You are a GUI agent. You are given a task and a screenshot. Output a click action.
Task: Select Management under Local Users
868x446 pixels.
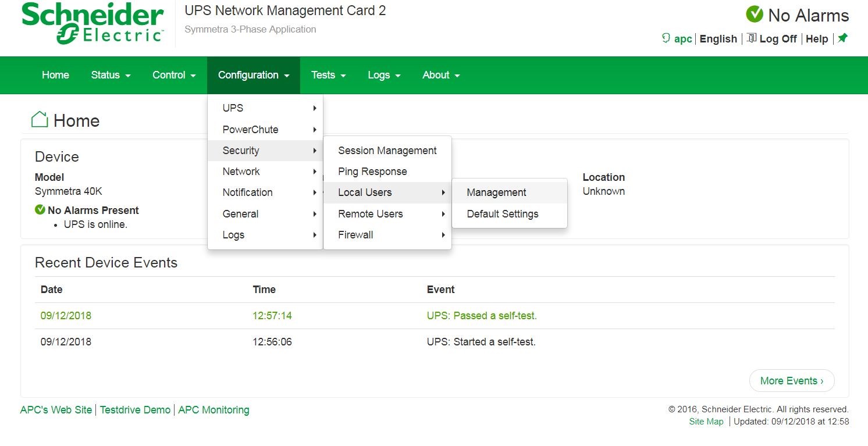point(510,192)
